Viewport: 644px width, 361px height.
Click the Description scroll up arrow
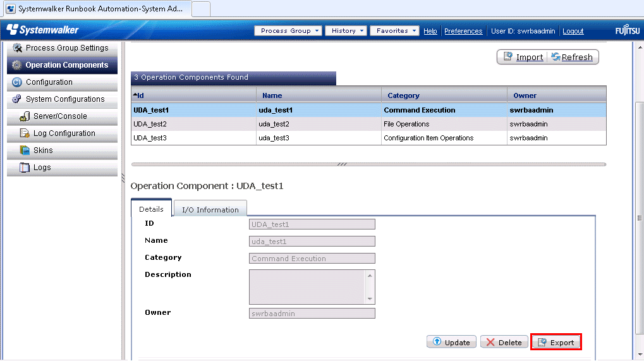click(x=370, y=275)
